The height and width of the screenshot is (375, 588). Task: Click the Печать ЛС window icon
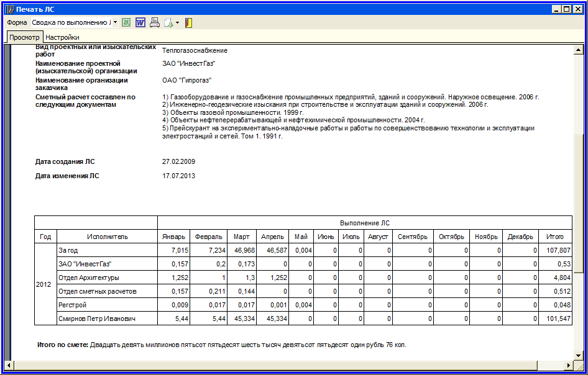(x=10, y=9)
